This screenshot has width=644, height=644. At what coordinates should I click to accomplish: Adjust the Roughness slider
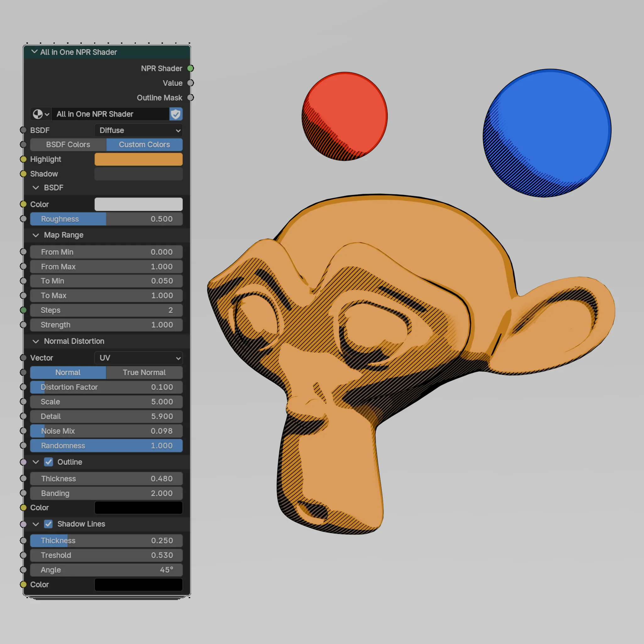point(106,219)
